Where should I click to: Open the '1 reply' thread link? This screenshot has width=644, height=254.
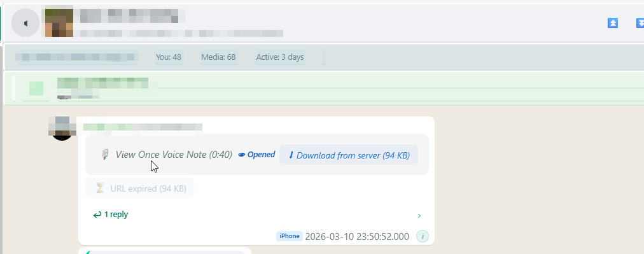(111, 215)
